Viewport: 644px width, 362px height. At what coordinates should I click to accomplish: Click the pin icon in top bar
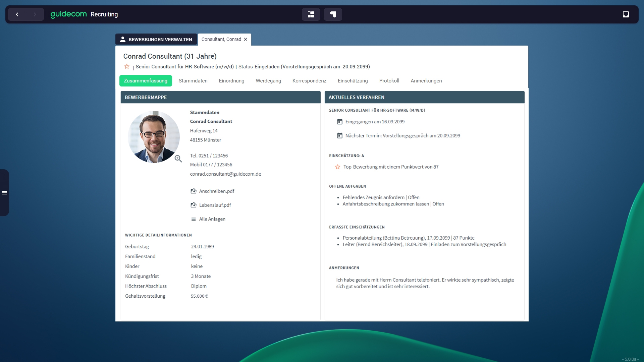(x=333, y=14)
